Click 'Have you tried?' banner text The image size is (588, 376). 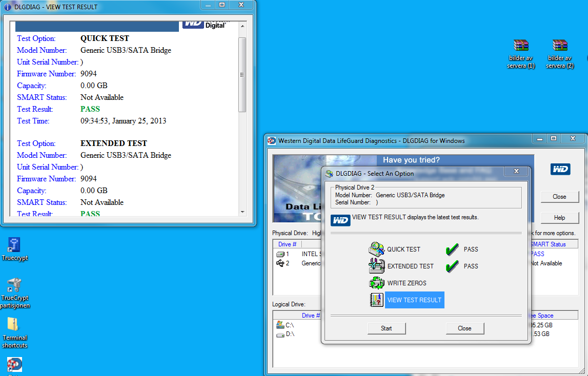411,160
